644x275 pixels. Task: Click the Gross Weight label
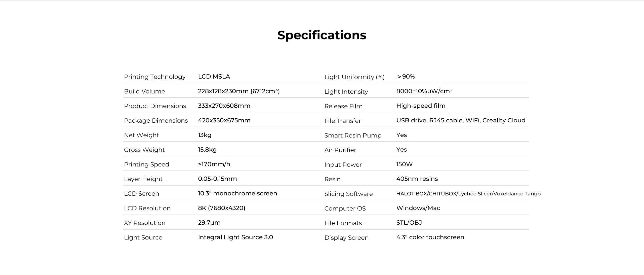point(144,150)
